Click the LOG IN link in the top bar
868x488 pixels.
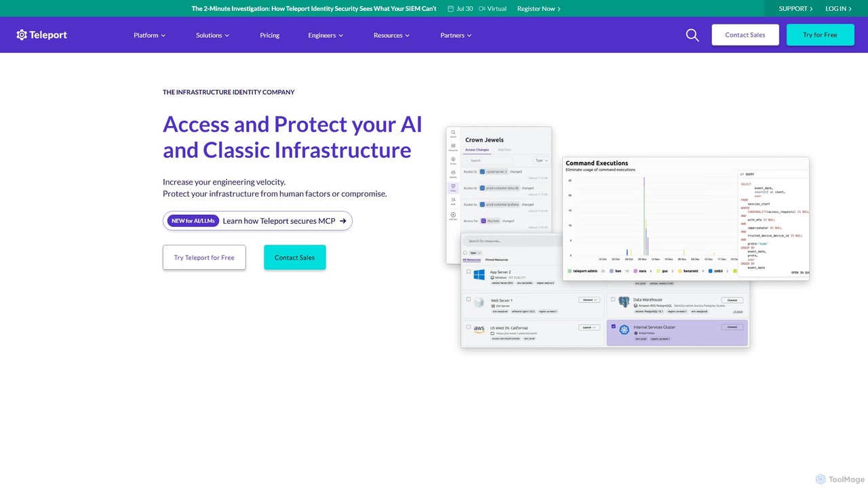pos(838,9)
